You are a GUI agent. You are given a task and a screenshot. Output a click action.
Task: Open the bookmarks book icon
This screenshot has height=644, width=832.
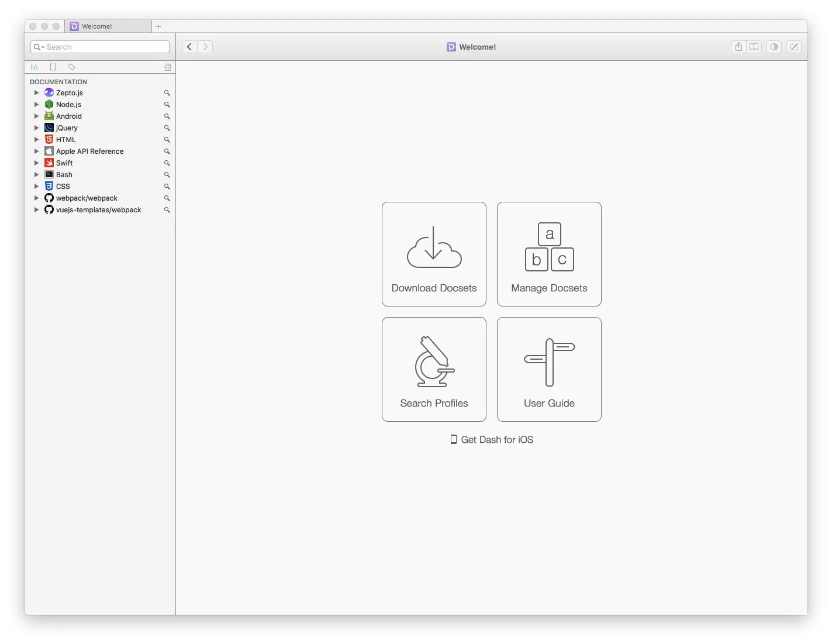point(754,47)
